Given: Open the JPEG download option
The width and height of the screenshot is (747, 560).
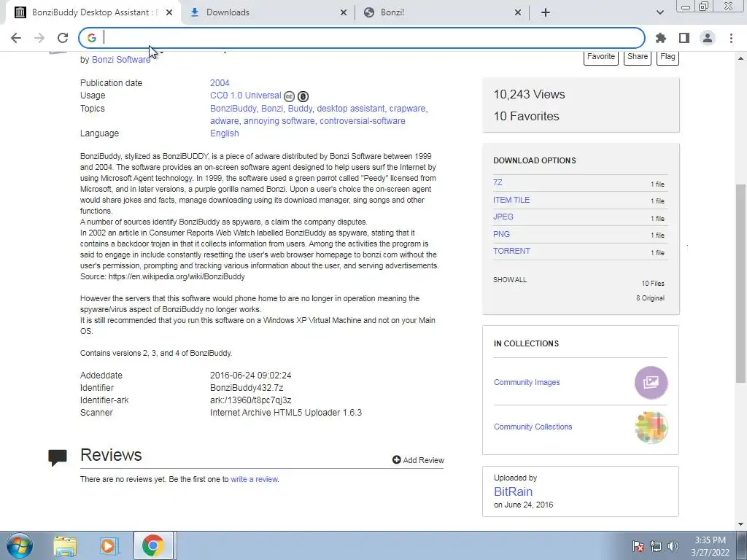Looking at the screenshot, I should pos(503,217).
